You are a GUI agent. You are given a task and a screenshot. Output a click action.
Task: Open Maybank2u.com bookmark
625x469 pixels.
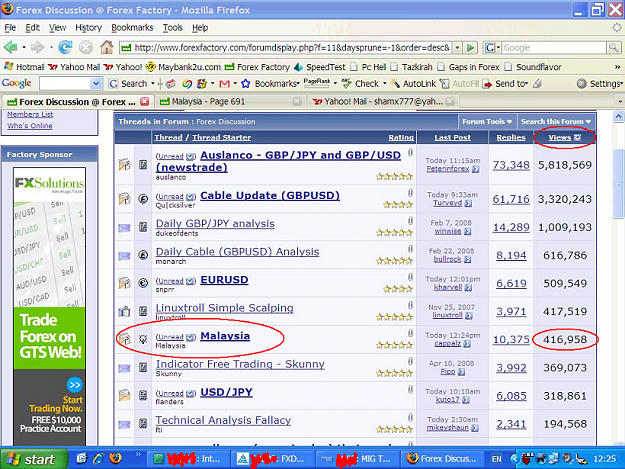(183, 67)
